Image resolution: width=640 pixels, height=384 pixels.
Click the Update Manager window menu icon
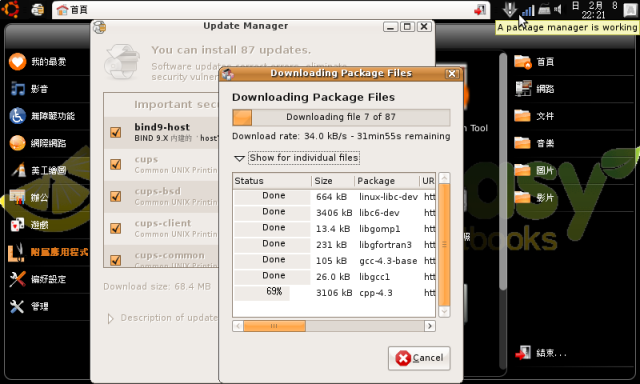coord(99,27)
